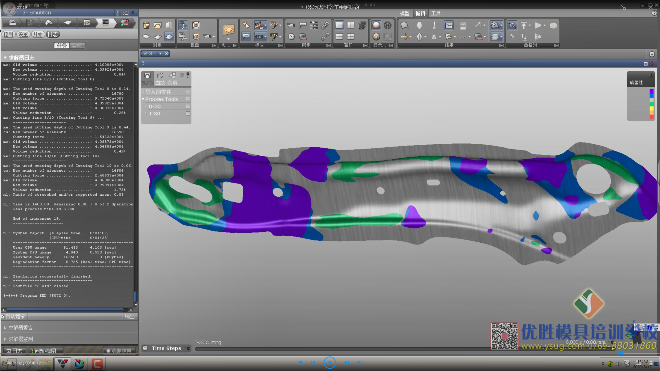
Task: Choose the single-window layout icon
Action: click(x=339, y=25)
